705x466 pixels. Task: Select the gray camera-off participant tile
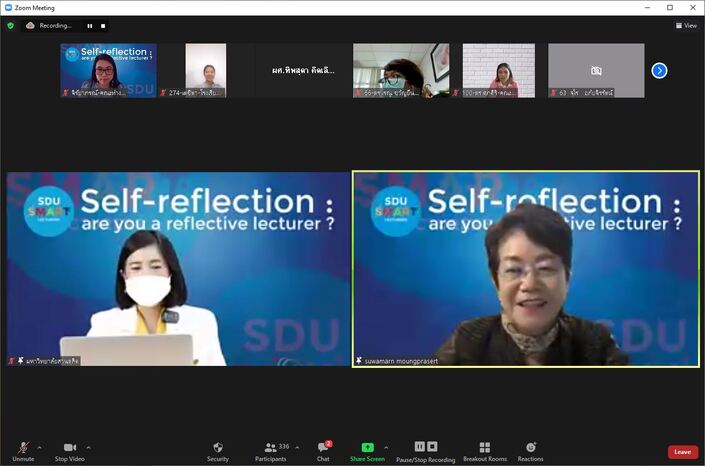pyautogui.click(x=596, y=71)
